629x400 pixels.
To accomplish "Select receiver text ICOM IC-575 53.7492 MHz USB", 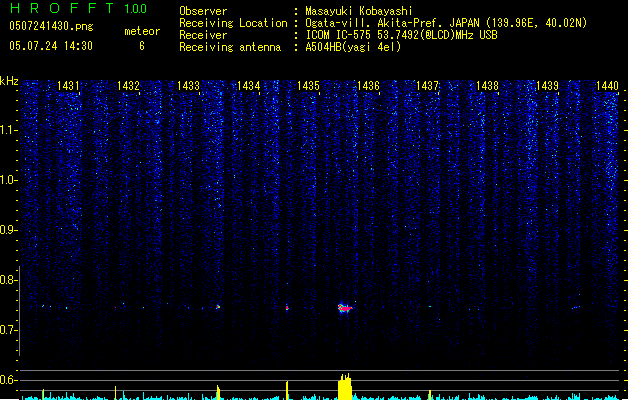I will (402, 35).
